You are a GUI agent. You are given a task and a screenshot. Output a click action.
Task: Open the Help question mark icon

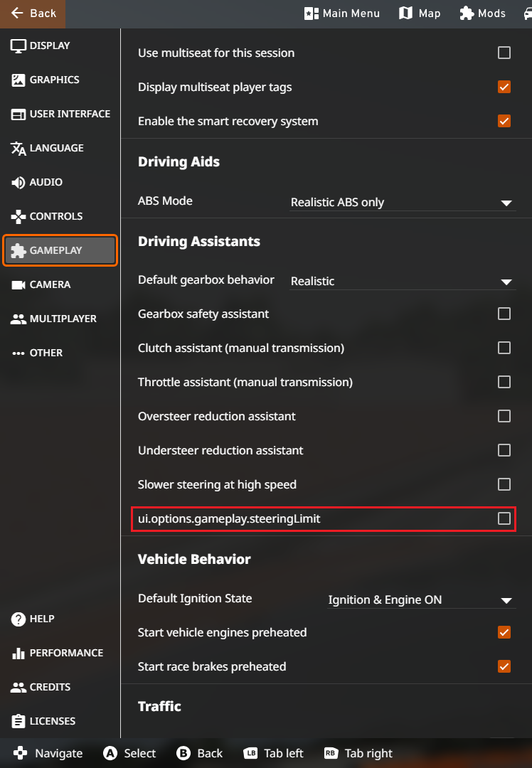[x=18, y=619]
